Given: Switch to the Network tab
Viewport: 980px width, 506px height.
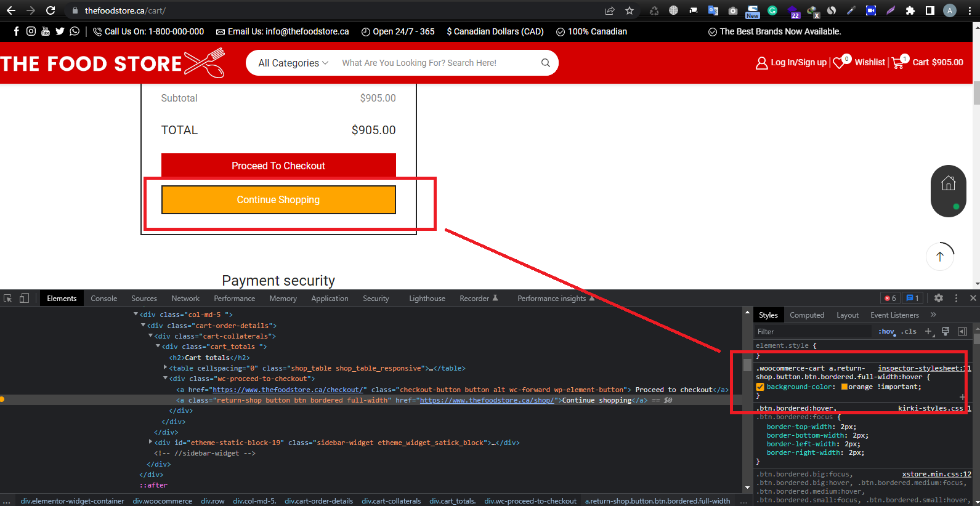Looking at the screenshot, I should tap(185, 299).
